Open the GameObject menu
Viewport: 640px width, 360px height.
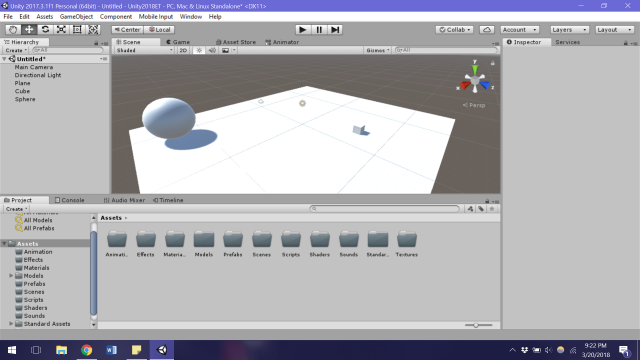click(x=76, y=17)
